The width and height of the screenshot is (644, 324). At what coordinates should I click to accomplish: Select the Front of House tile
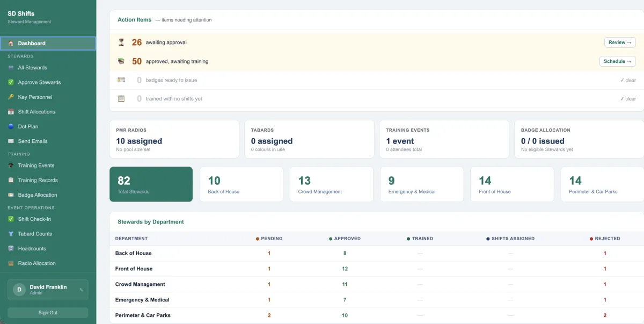[512, 184]
